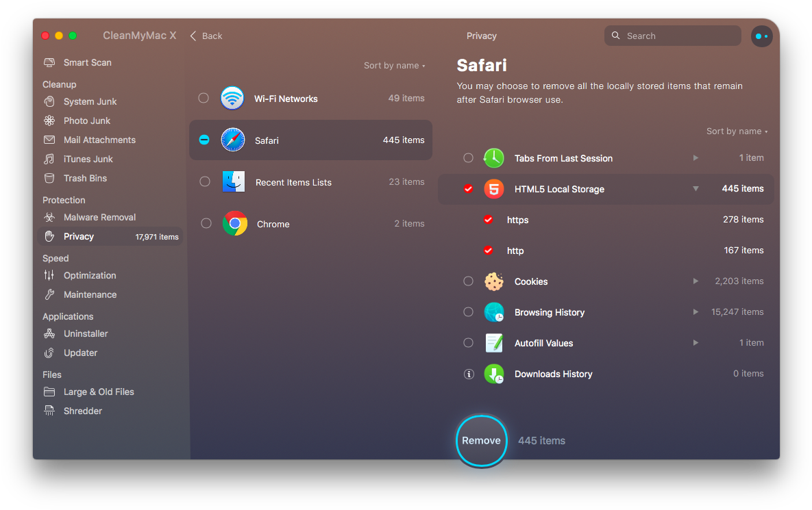The image size is (812, 510).
Task: Expand the Cookies disclosure arrow
Action: 696,281
